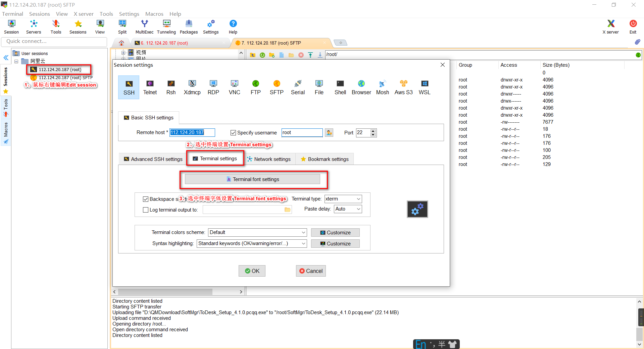This screenshot has width=644, height=349.
Task: Click the Packages toolbar icon
Action: point(189,26)
